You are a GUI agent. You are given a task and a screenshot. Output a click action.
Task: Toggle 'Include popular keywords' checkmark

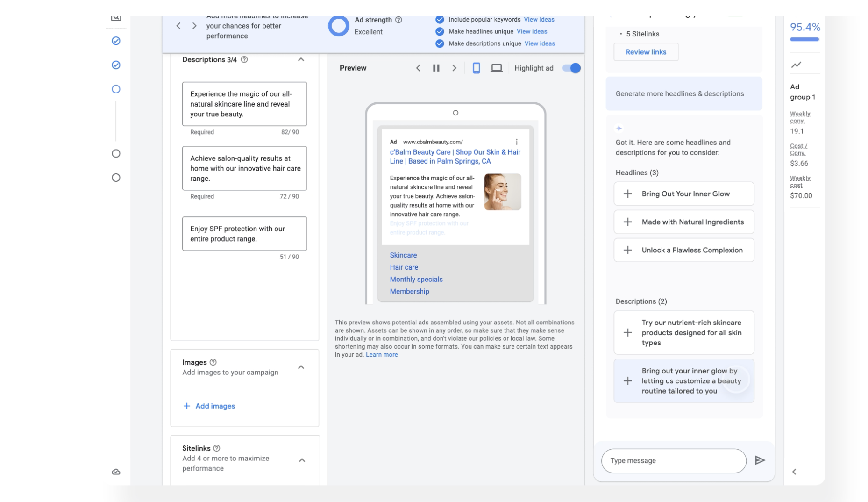click(x=440, y=20)
